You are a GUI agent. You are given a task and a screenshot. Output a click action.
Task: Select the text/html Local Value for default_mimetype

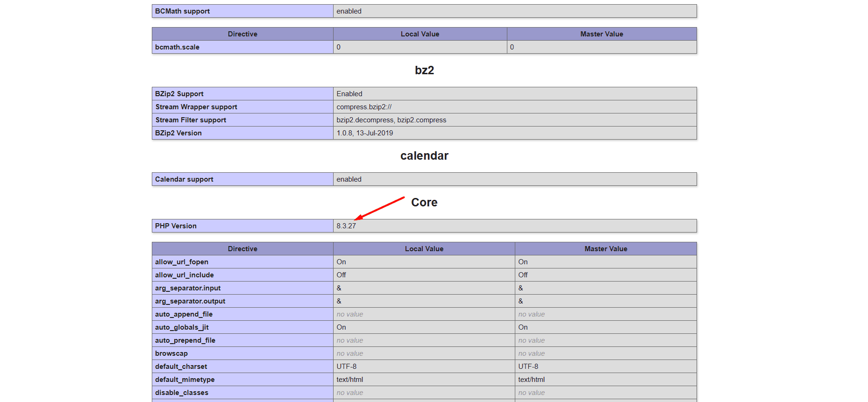[349, 380]
